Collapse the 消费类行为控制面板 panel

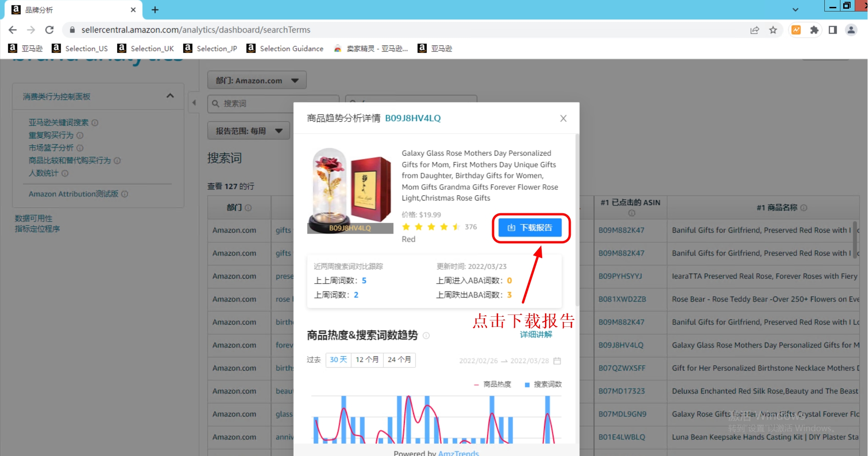coord(170,96)
